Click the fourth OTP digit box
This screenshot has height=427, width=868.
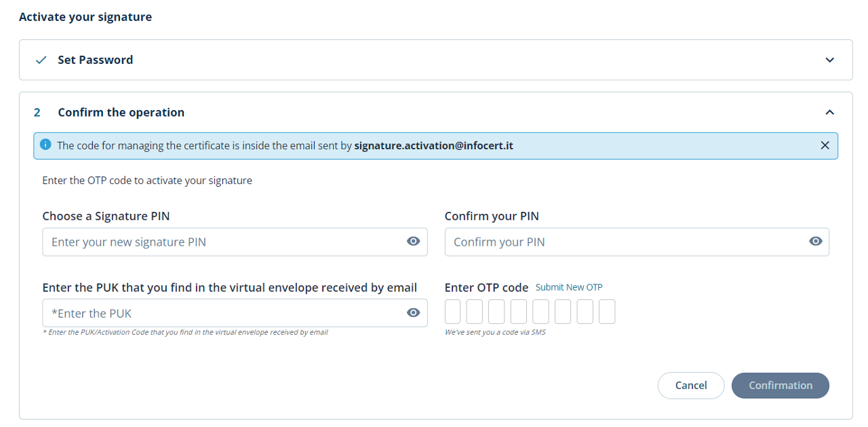pyautogui.click(x=519, y=312)
